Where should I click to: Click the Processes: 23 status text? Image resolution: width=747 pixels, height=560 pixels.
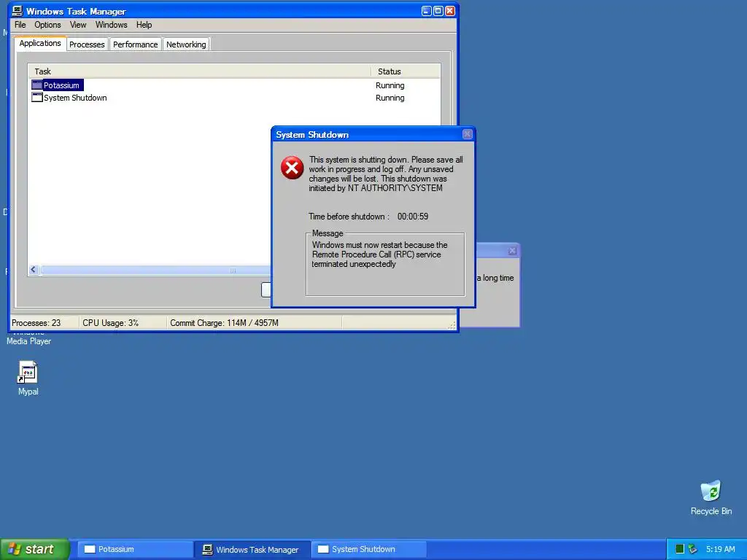pos(36,323)
